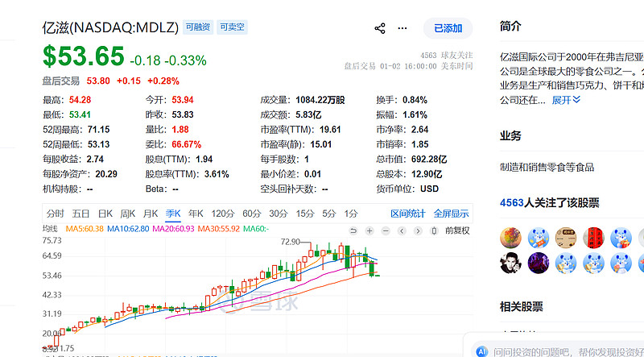Click the 最低 value 53.41

80,114
